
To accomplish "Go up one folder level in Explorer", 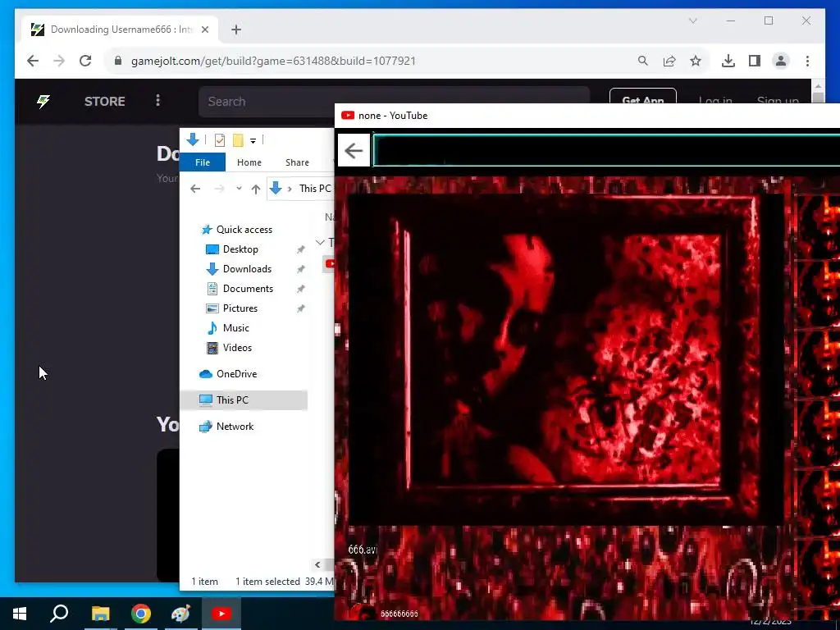I will click(256, 189).
